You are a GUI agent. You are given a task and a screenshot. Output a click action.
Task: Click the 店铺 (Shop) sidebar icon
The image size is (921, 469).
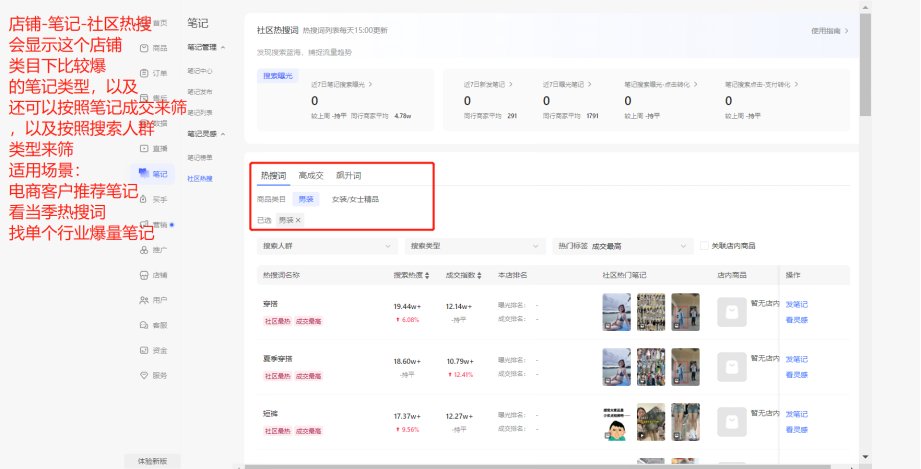tap(154, 274)
